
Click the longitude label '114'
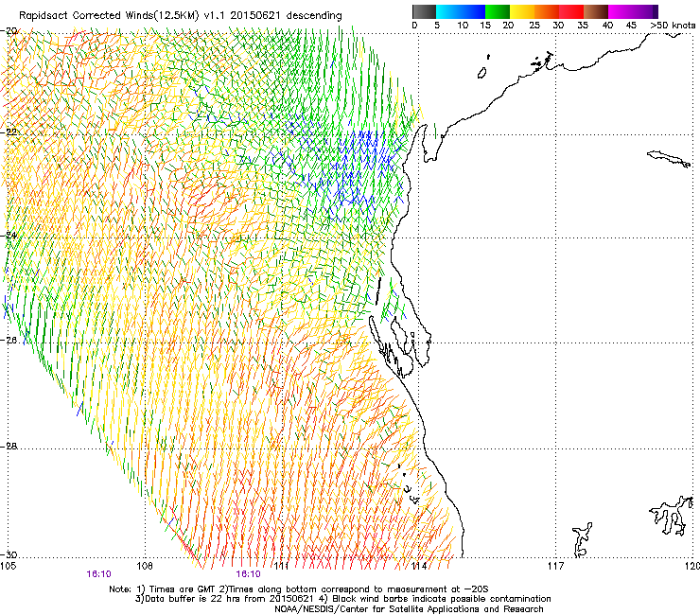click(418, 566)
